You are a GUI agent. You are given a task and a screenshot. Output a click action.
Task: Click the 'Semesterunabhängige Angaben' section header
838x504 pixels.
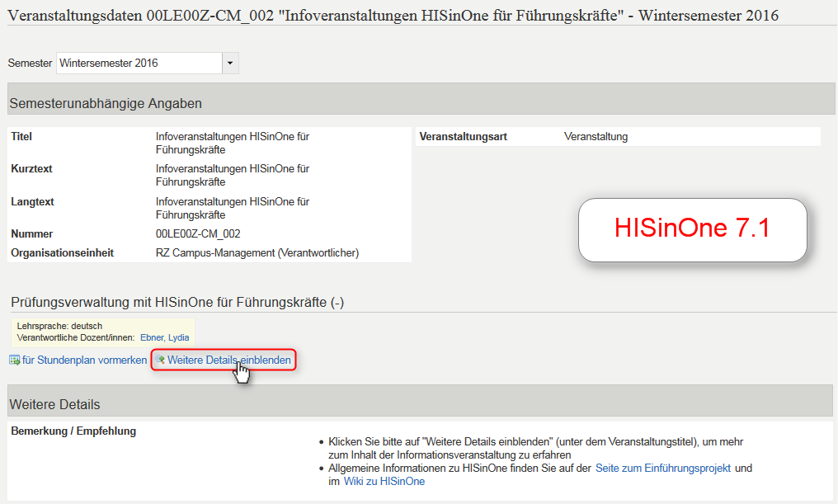421,99
